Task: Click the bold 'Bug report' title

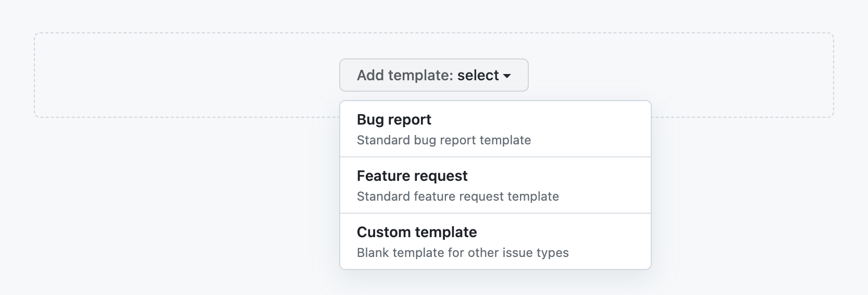Action: click(x=394, y=119)
